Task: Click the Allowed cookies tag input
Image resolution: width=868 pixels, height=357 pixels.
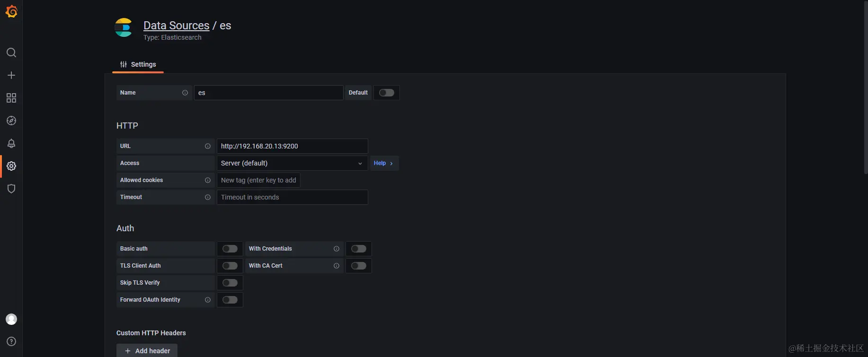Action: (x=258, y=180)
